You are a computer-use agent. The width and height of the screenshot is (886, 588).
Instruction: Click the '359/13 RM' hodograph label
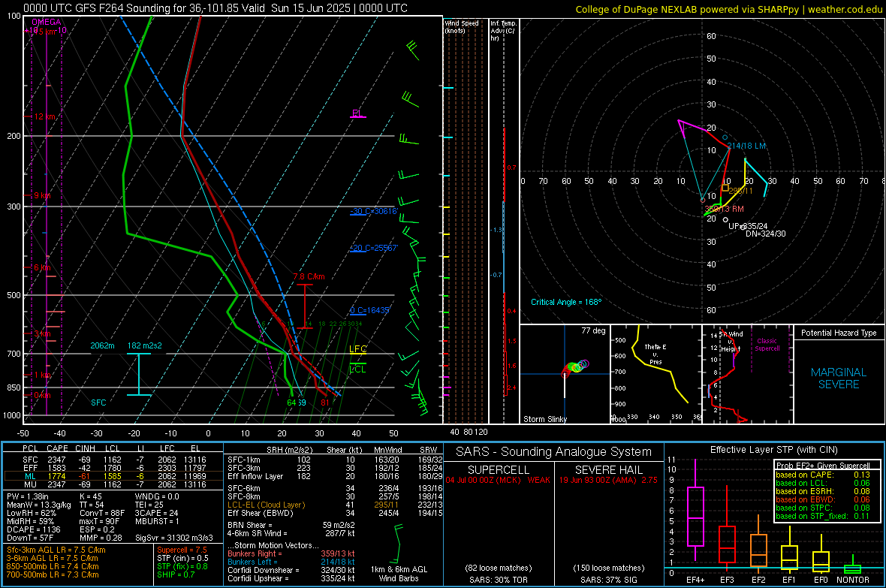724,209
